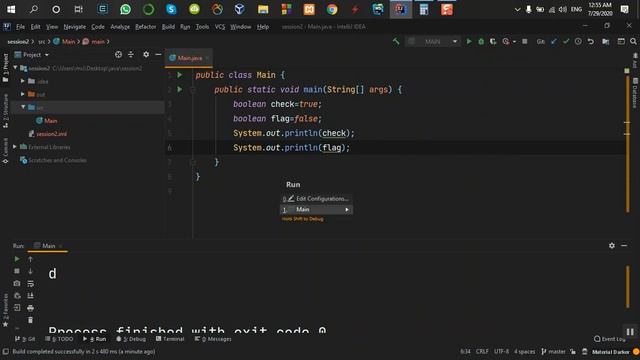Select Edit Configurations in Run popup
The height and width of the screenshot is (360, 640).
tap(316, 199)
